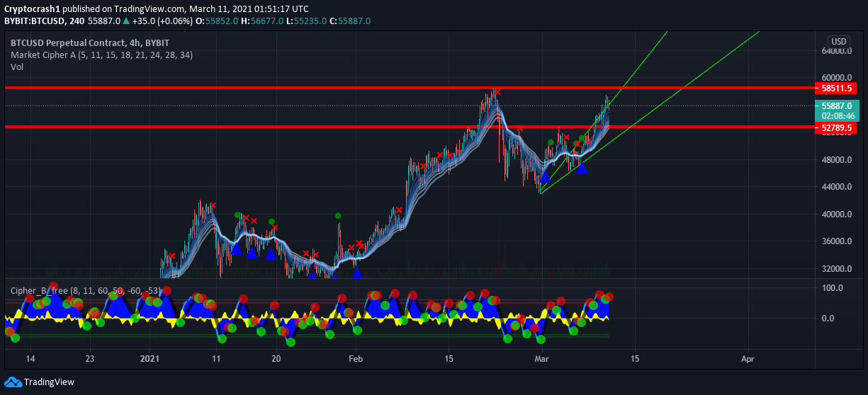This screenshot has width=868, height=395.
Task: Click the 36000.0 price axis label
Action: [x=837, y=241]
